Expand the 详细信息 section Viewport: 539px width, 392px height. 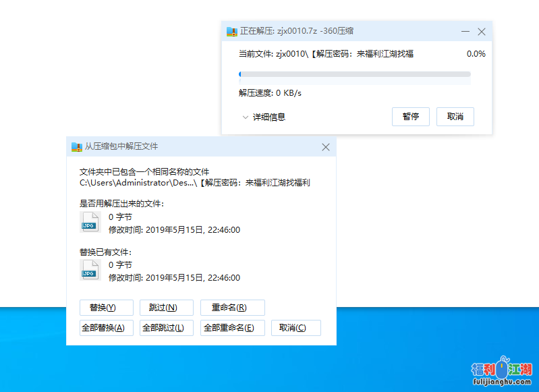264,117
